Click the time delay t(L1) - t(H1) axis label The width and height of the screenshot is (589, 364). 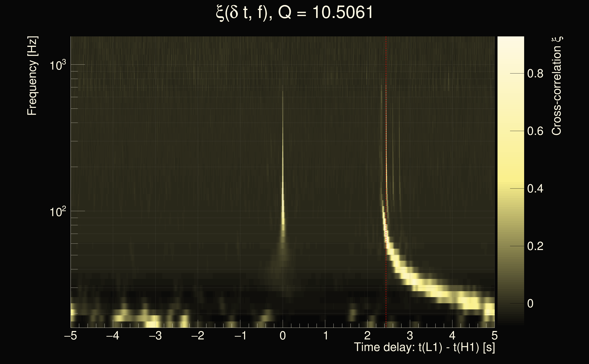424,347
